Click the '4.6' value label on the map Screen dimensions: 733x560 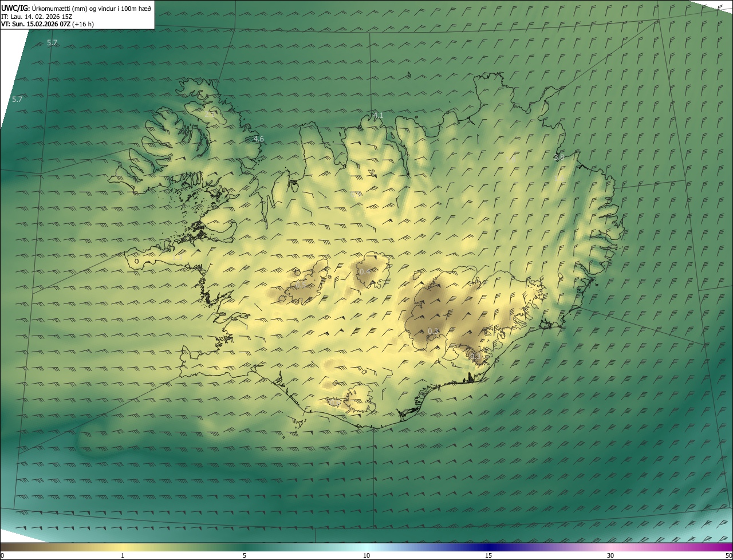point(258,139)
